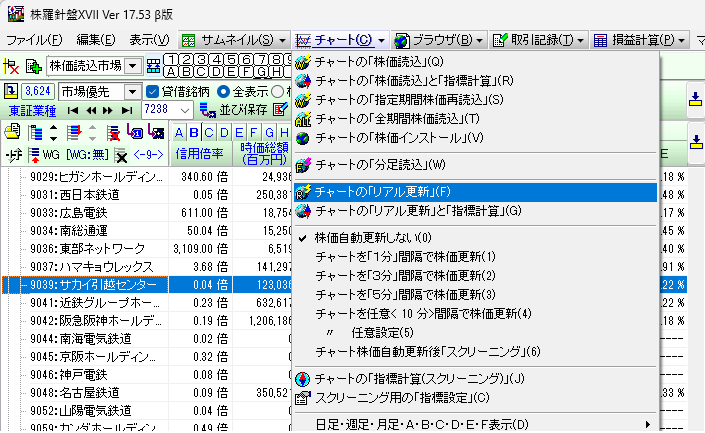Select the 全表示 radio button

224,91
